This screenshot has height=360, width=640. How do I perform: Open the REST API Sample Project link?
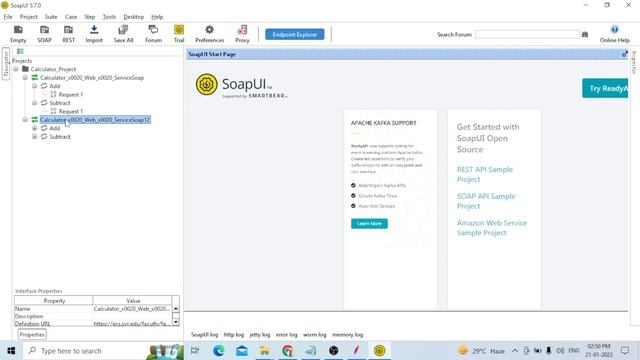click(485, 174)
